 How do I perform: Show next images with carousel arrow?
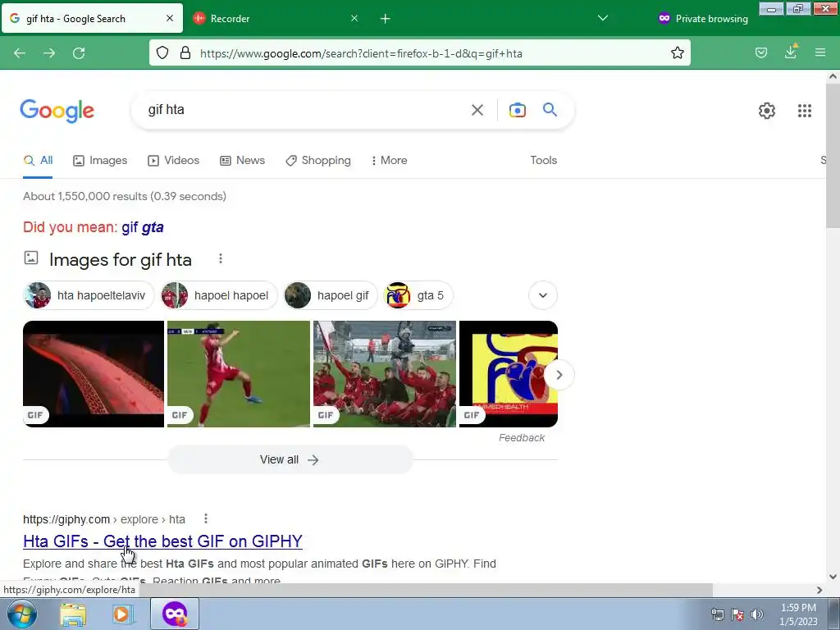click(x=559, y=374)
